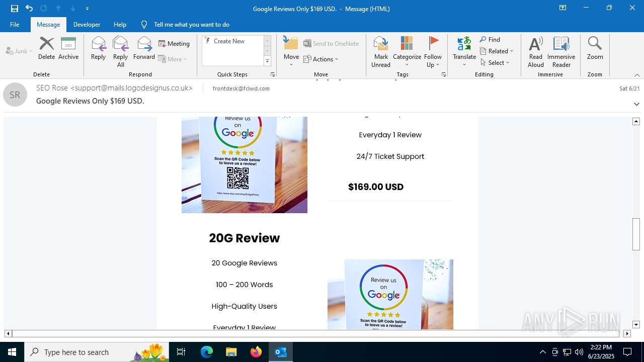This screenshot has width=644, height=362.
Task: Open the Follow Up flag menu
Action: point(433,52)
